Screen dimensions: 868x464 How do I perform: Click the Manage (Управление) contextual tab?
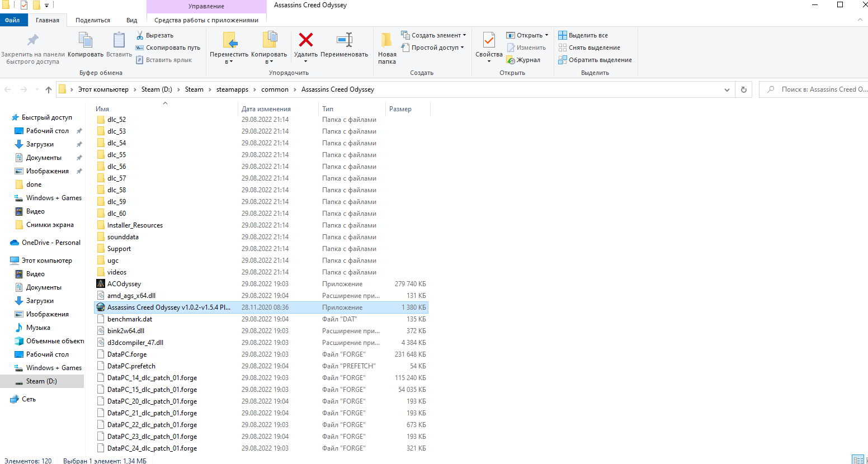(x=206, y=6)
